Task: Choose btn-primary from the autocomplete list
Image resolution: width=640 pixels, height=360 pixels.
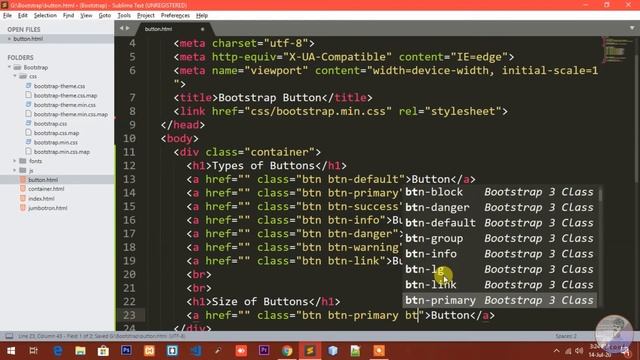Action: pyautogui.click(x=500, y=300)
